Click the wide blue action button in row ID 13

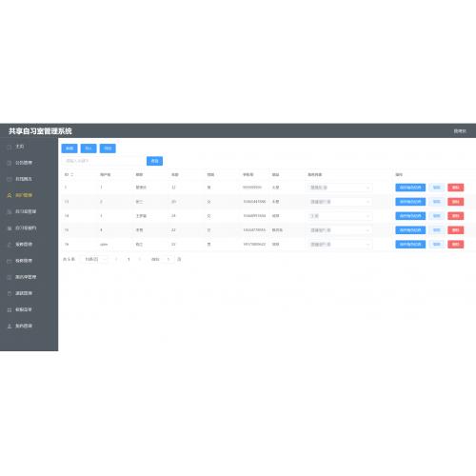coord(410,202)
